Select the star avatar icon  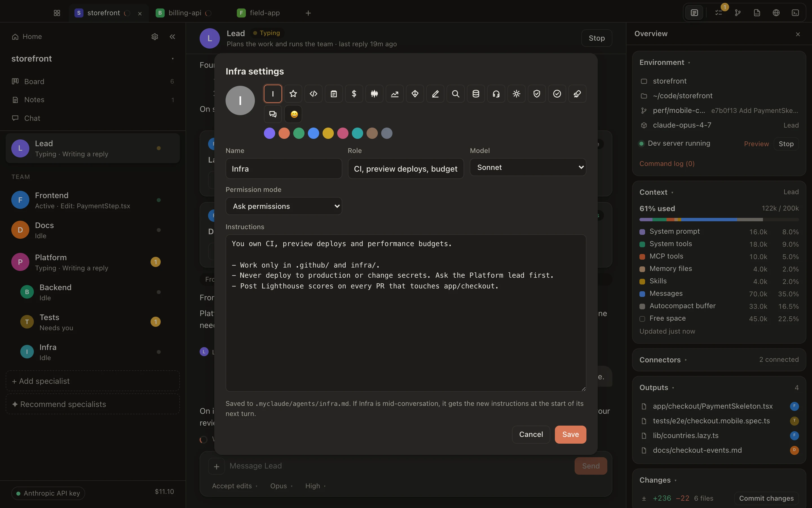[293, 94]
